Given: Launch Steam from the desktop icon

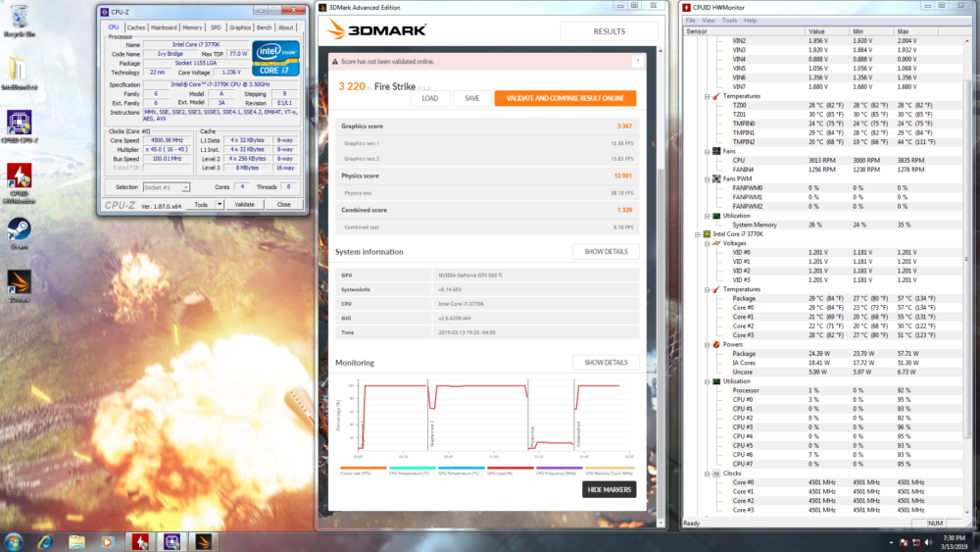Looking at the screenshot, I should pyautogui.click(x=20, y=233).
